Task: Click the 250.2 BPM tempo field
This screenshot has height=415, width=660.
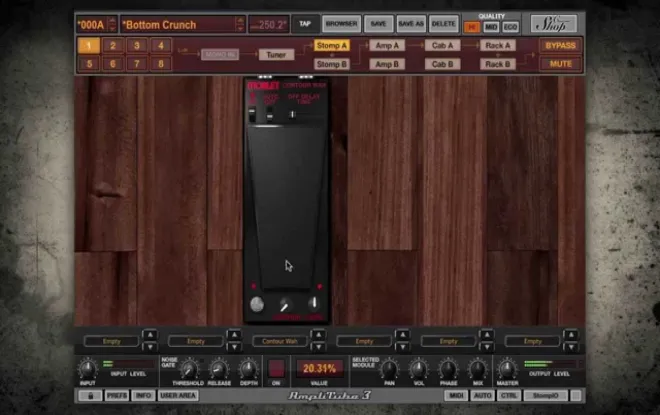Action: coord(269,24)
